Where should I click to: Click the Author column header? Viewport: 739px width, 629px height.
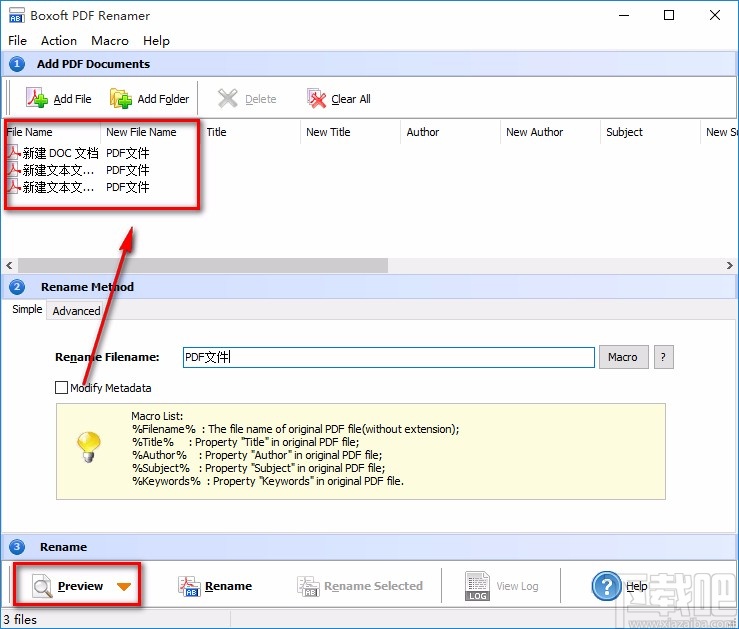[450, 132]
